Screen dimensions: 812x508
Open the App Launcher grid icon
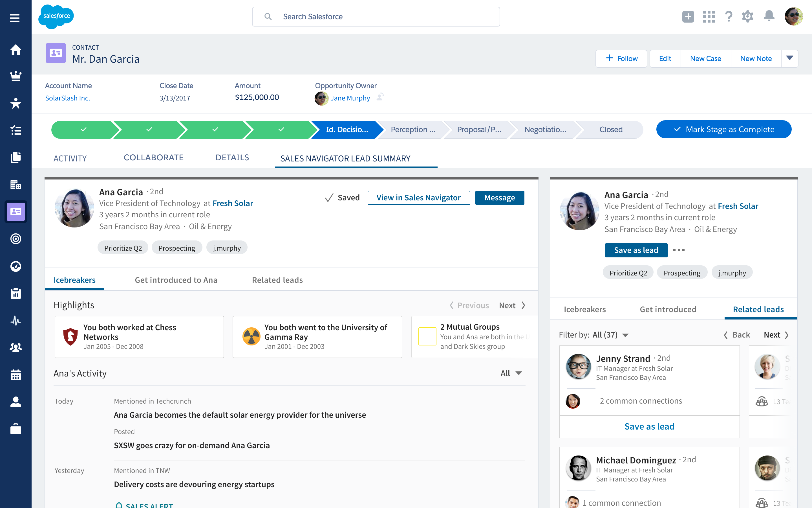coord(709,16)
